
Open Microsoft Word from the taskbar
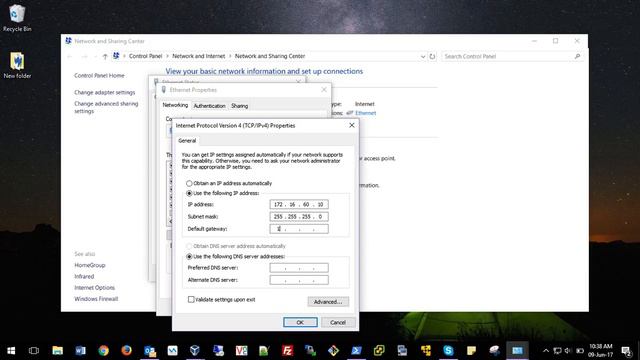tap(80, 351)
